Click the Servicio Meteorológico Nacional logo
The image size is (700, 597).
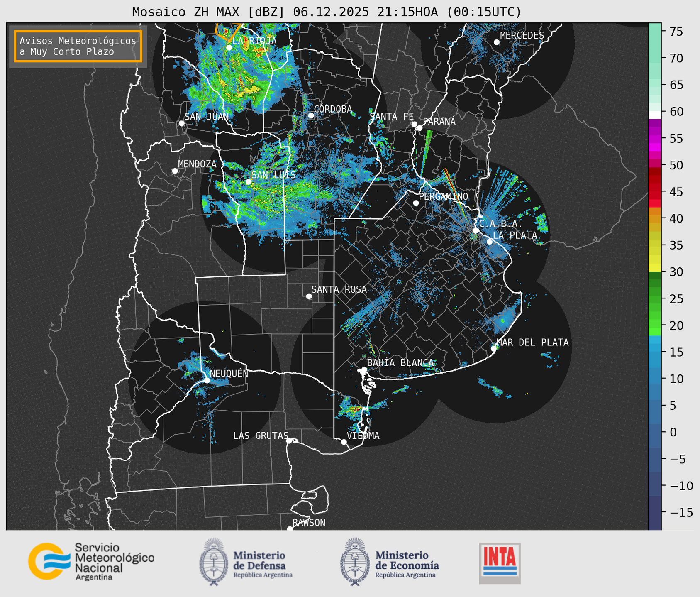click(x=91, y=561)
